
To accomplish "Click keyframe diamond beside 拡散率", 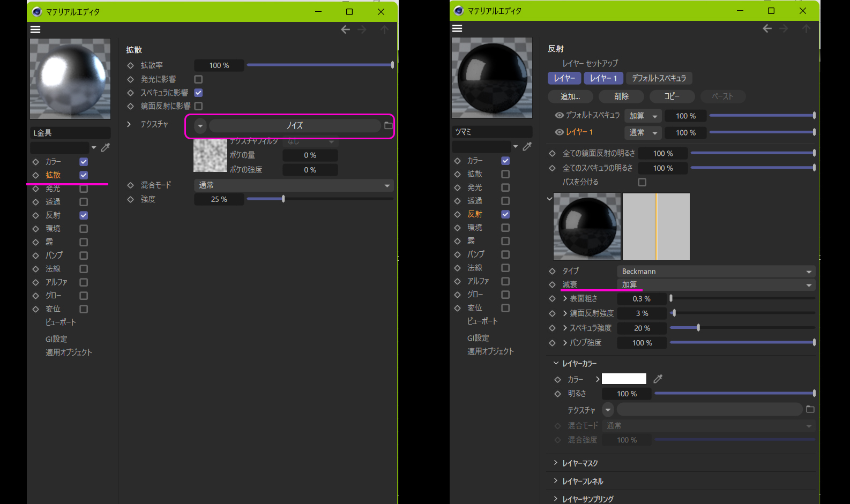I will point(130,65).
